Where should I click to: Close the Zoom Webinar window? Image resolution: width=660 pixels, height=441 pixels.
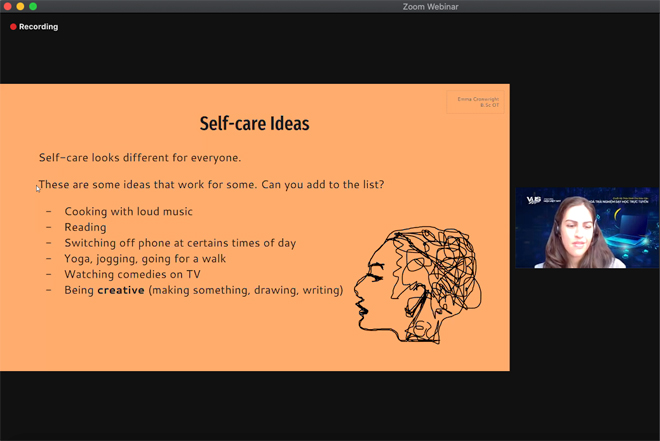coord(7,7)
